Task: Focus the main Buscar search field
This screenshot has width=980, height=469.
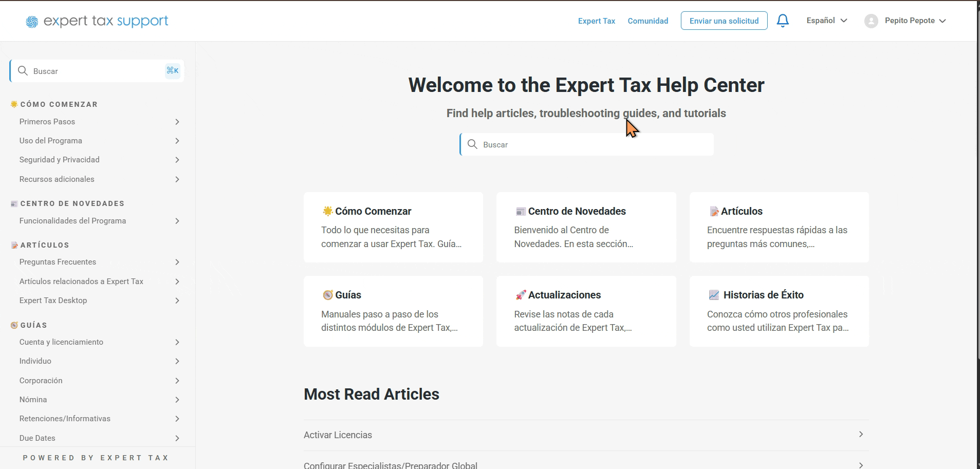Action: pos(587,144)
